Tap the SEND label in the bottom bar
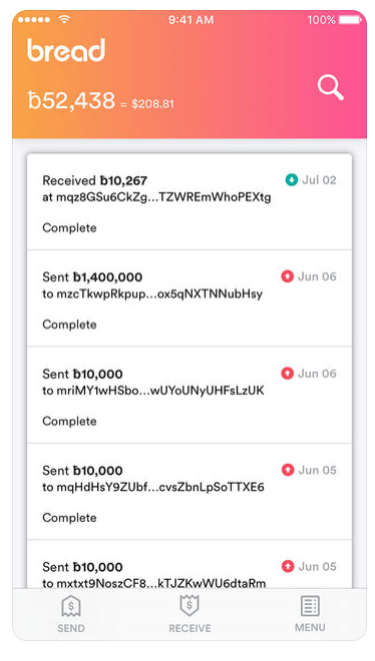The width and height of the screenshot is (375, 661). [71, 628]
